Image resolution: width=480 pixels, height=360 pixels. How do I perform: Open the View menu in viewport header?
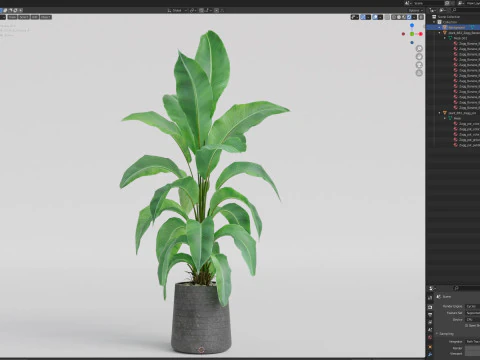point(12,17)
